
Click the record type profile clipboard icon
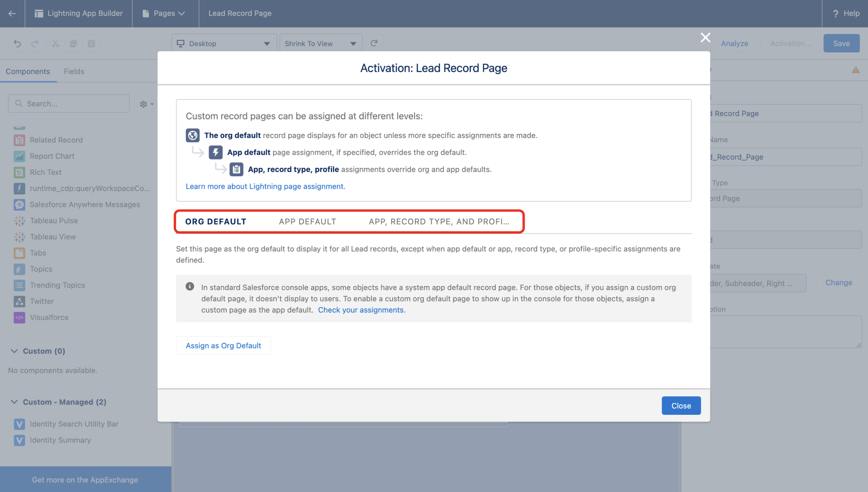[x=237, y=169]
